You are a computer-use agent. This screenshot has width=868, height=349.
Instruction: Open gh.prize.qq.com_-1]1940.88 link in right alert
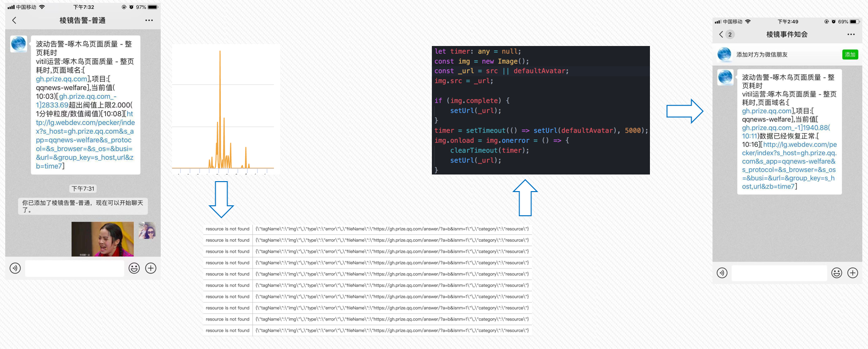786,132
